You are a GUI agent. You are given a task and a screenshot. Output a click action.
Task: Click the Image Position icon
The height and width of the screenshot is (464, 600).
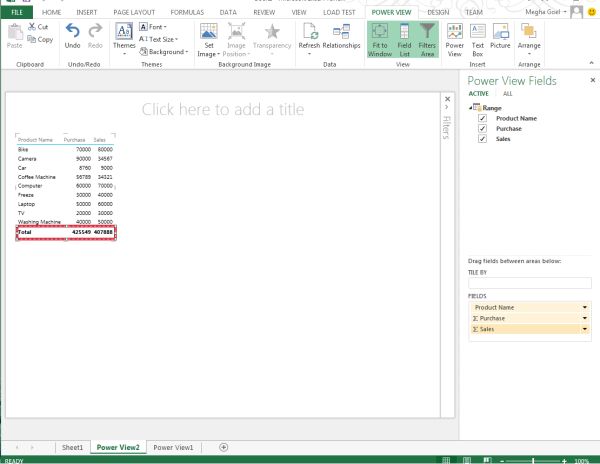[x=236, y=31]
